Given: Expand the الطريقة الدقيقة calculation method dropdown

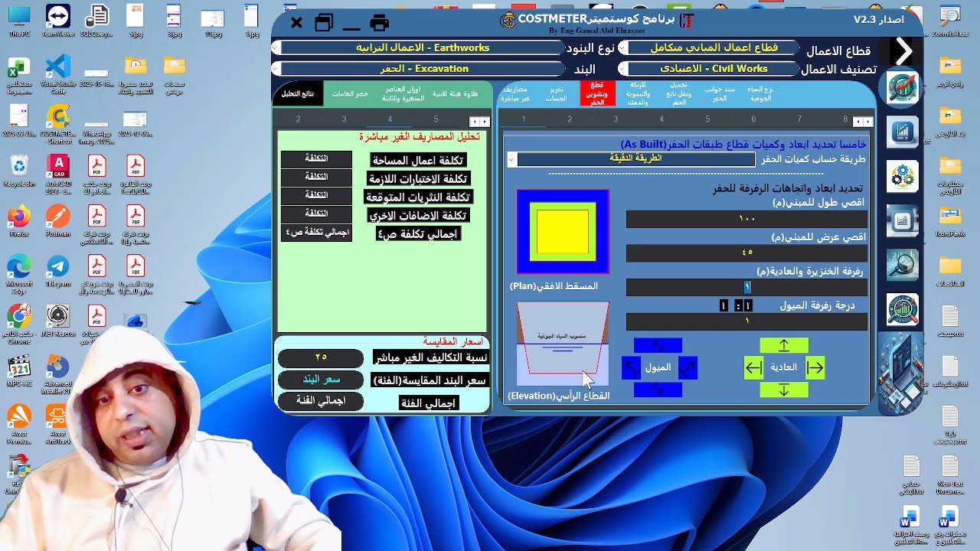Looking at the screenshot, I should point(511,159).
